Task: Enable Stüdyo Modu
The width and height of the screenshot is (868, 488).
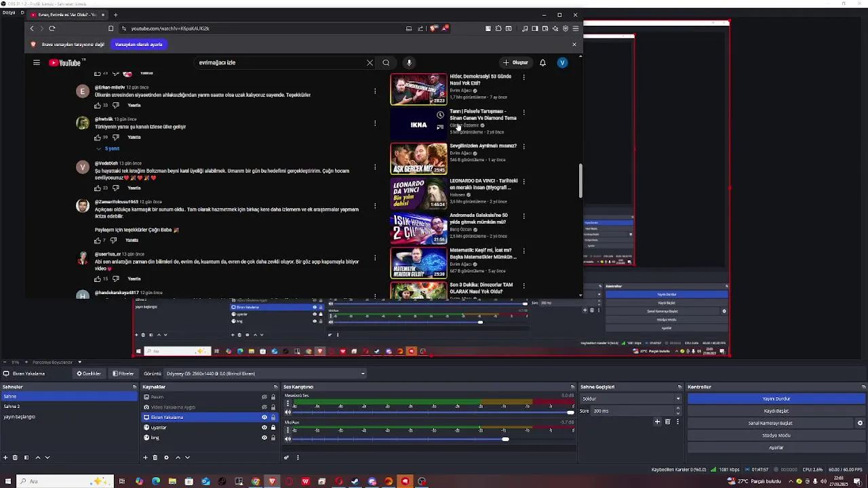Action: pos(776,435)
